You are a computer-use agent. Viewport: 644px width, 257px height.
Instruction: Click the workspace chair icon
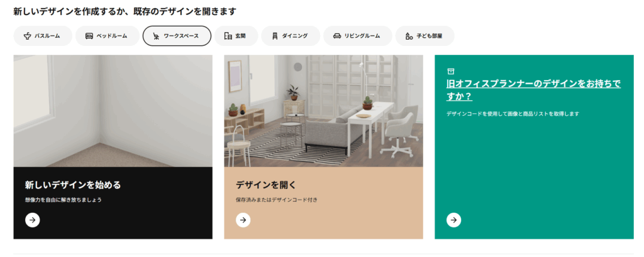click(156, 36)
